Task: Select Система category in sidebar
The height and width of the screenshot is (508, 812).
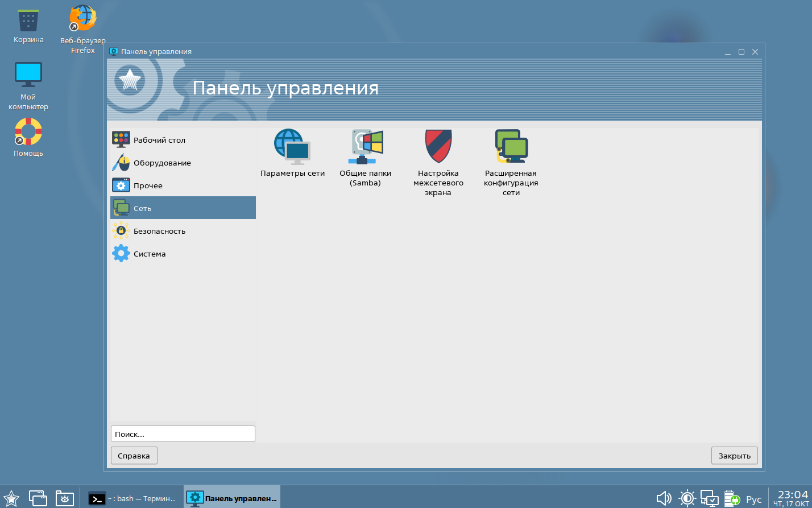Action: point(183,254)
